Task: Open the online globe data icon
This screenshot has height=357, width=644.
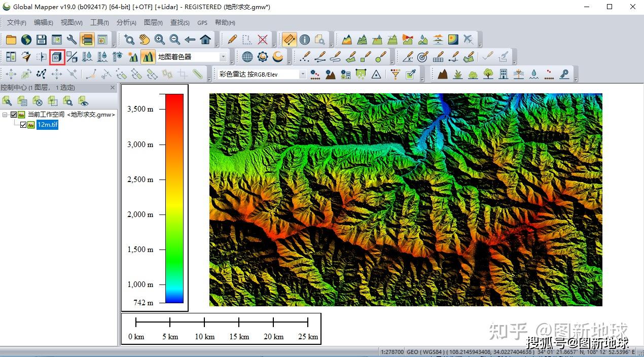Action: (26, 40)
